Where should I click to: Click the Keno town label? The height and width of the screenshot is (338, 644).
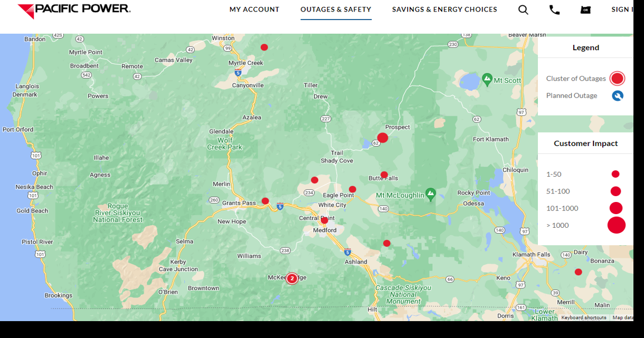(504, 278)
